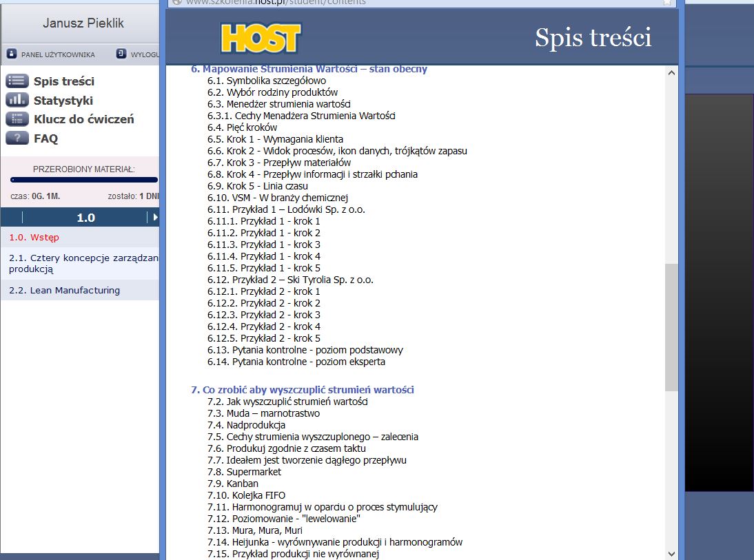Click the HOST logo
Image resolution: width=754 pixels, height=560 pixels.
click(x=261, y=38)
